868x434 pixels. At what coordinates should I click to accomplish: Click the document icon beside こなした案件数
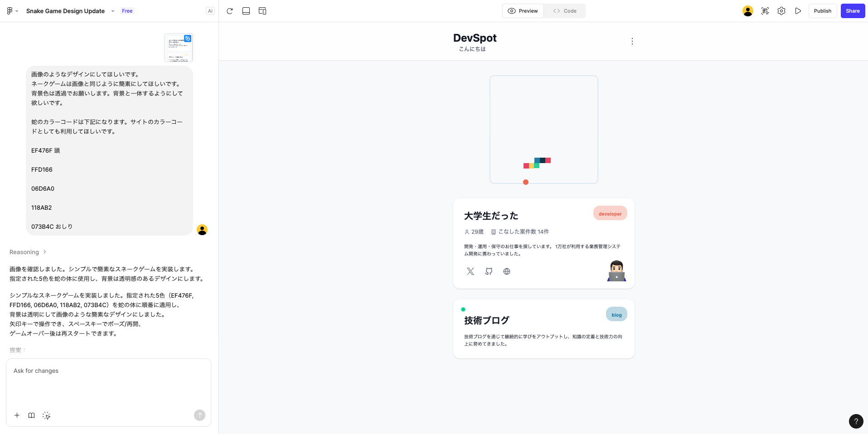point(494,232)
